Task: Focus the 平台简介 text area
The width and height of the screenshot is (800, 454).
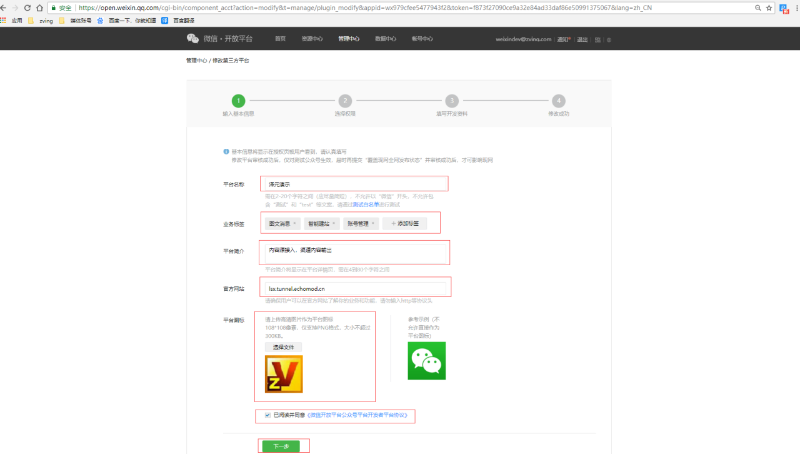Action: click(355, 253)
